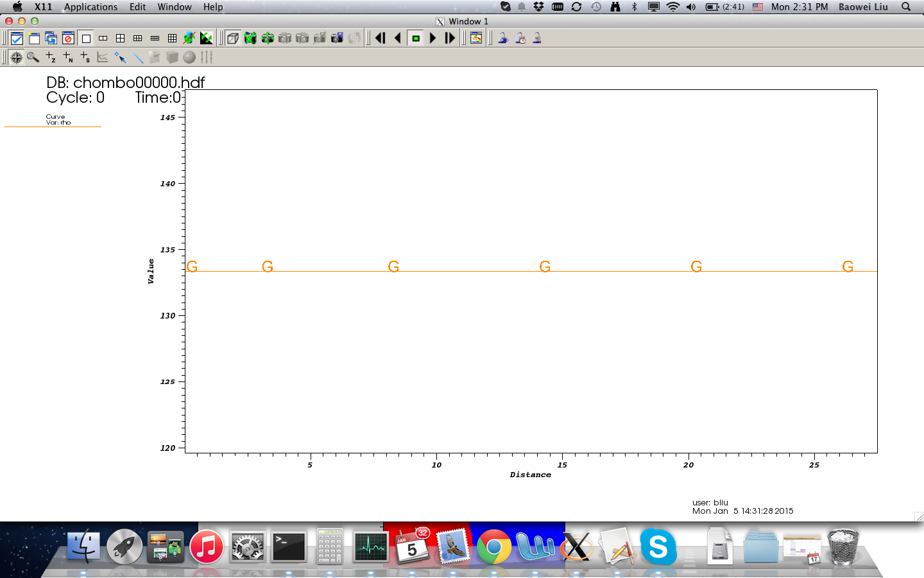Click the 'DB: chombo00000.hdf' title text
Screen dimensions: 924x578
[x=126, y=83]
